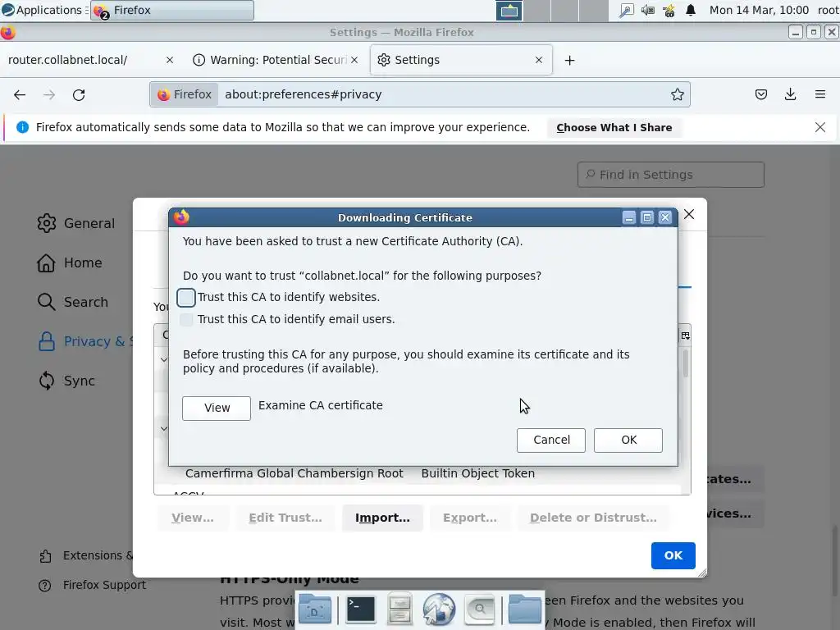Select the Camerfirma Global Chambersign Root row
840x630 pixels.
click(x=417, y=473)
